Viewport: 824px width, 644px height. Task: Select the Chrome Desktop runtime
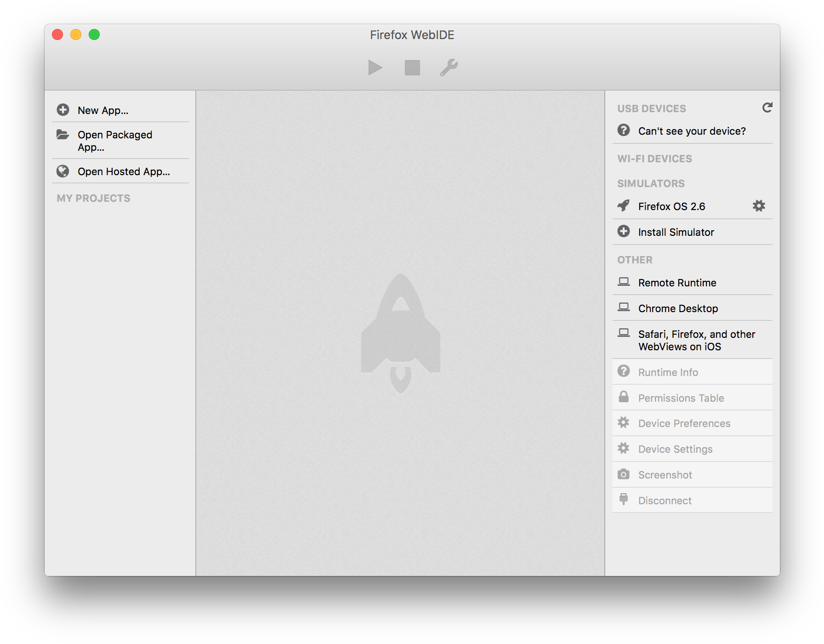coord(692,308)
